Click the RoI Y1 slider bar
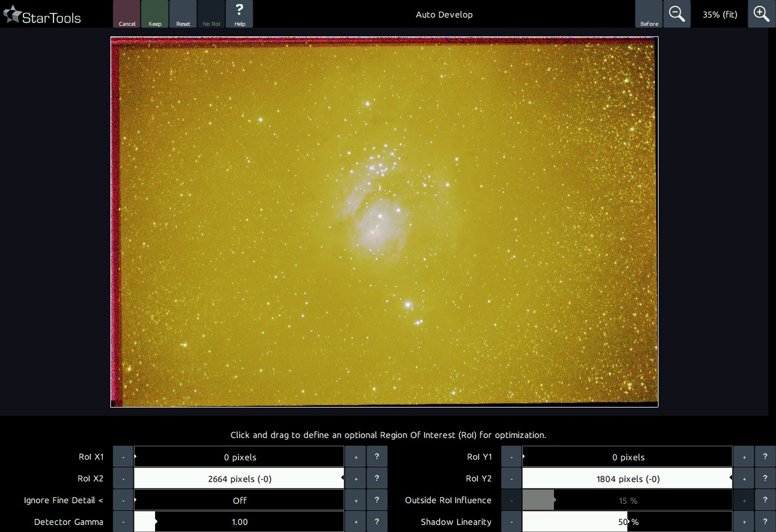 (x=627, y=457)
